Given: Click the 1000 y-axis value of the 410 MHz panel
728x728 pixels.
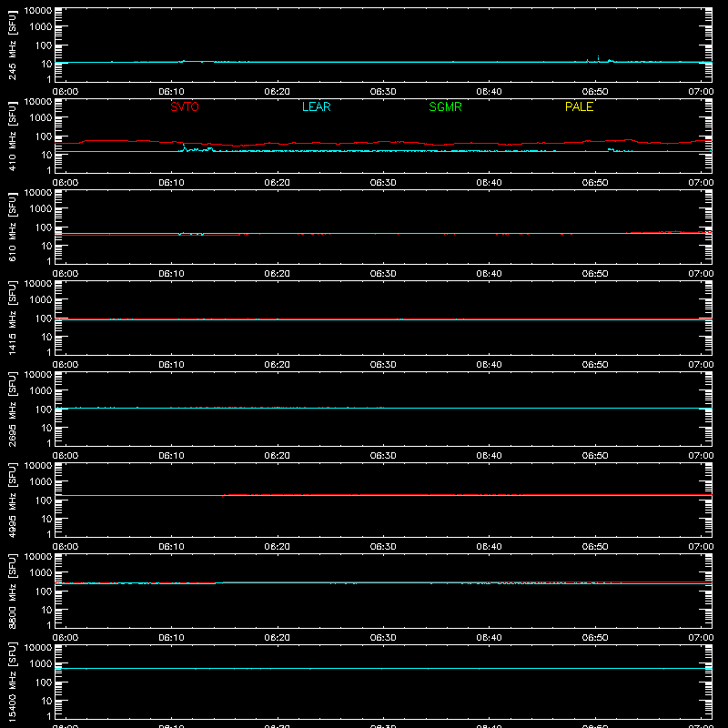Looking at the screenshot, I should click(41, 118).
